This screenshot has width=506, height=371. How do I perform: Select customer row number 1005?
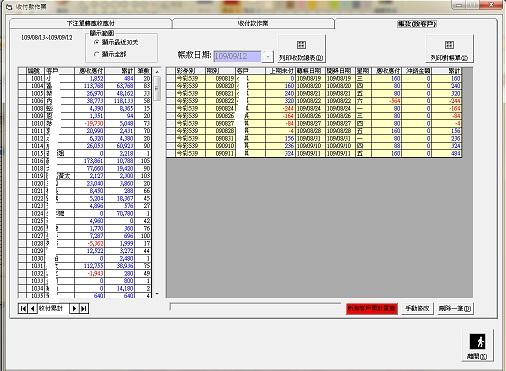point(85,93)
